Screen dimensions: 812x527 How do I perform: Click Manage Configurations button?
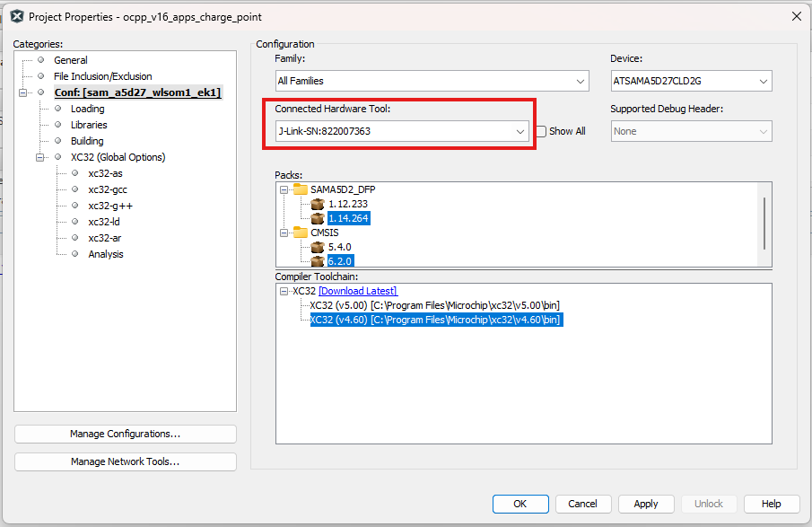(x=126, y=434)
